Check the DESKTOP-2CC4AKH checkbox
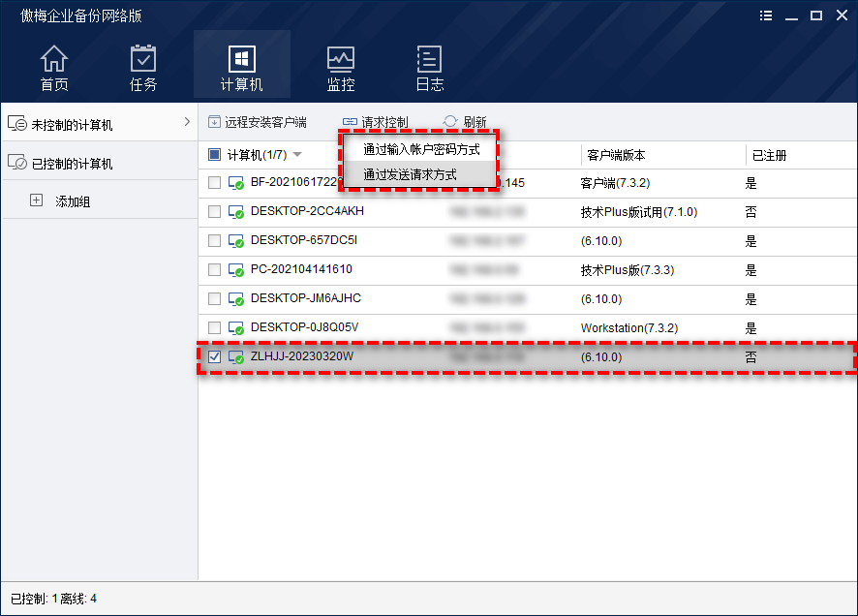The image size is (858, 616). (x=215, y=211)
